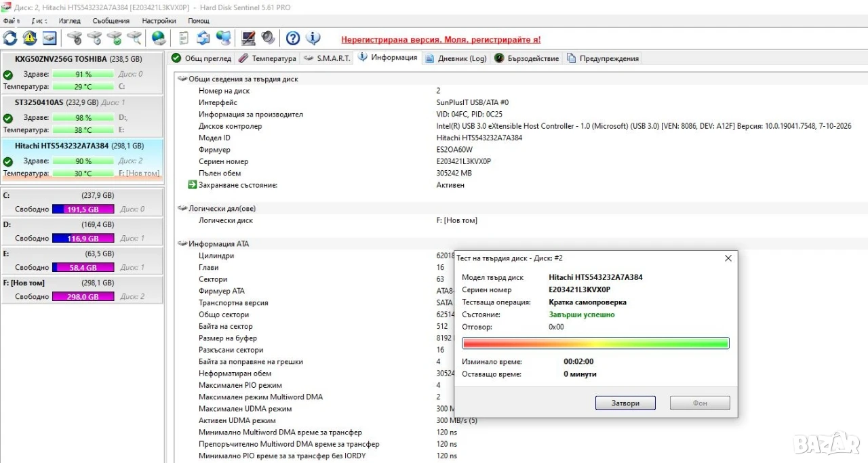Image resolution: width=868 pixels, height=463 pixels.
Task: Click the green arrow beside Захранване състояние
Action: tap(192, 184)
